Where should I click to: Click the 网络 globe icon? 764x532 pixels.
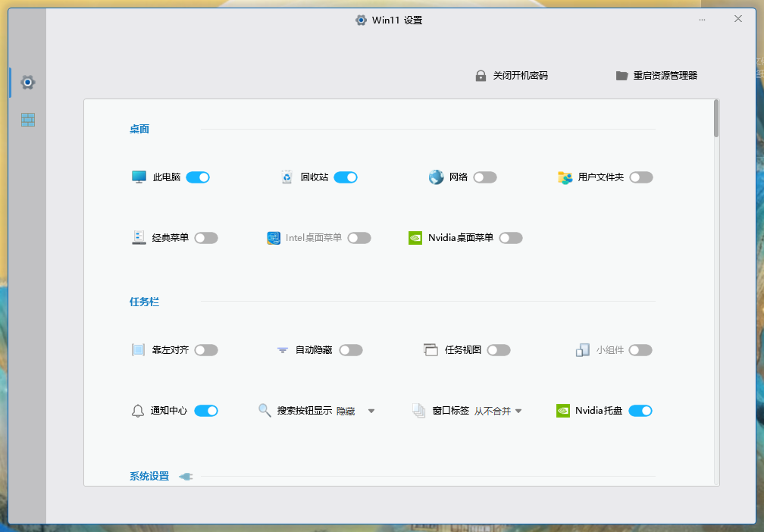435,177
